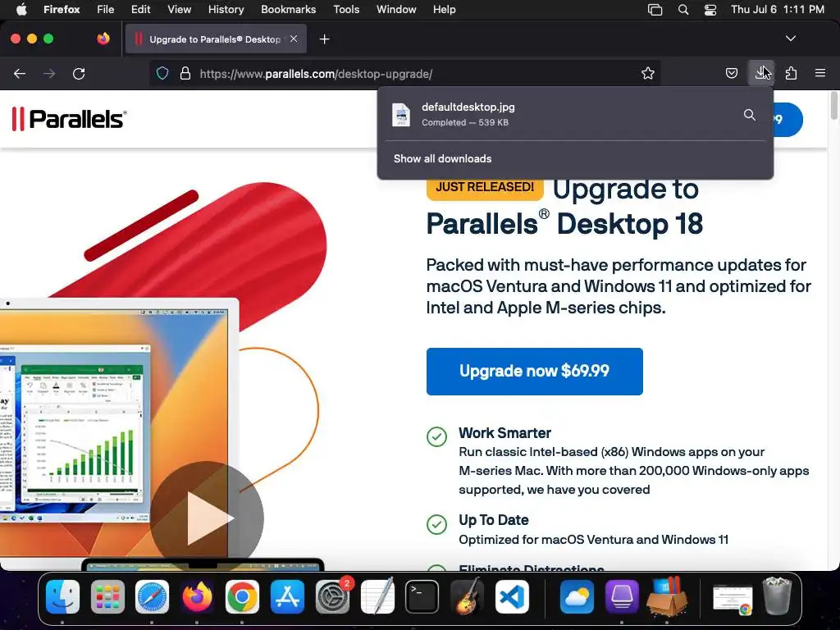The height and width of the screenshot is (630, 840).
Task: Open the Bookmarks menu
Action: click(x=288, y=9)
